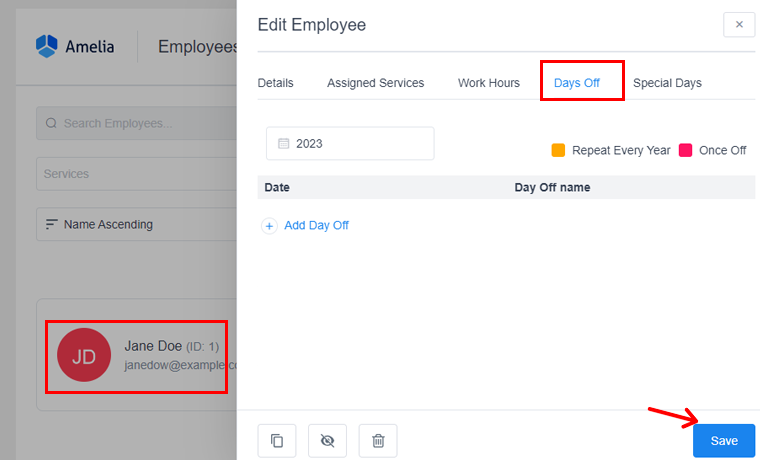
Task: Click the Date column header
Action: 277,188
